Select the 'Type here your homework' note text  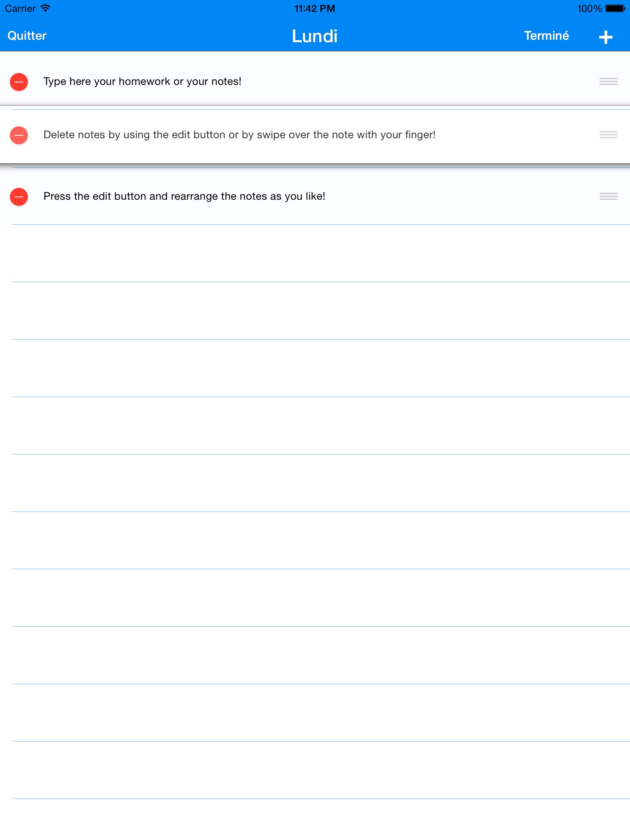[x=142, y=82]
